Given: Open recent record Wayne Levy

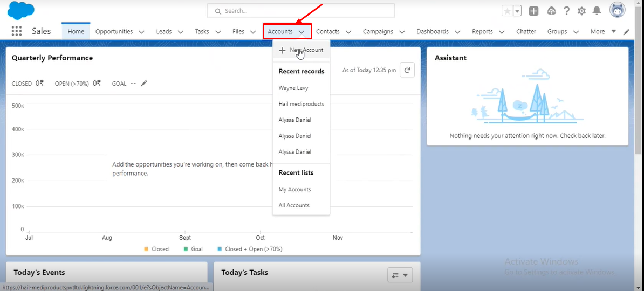Looking at the screenshot, I should [293, 88].
